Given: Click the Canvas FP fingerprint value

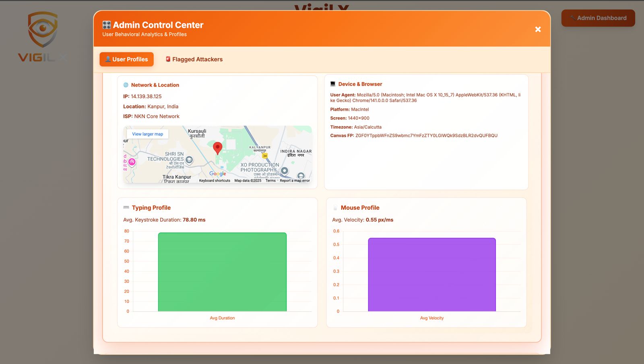Looking at the screenshot, I should tap(426, 136).
